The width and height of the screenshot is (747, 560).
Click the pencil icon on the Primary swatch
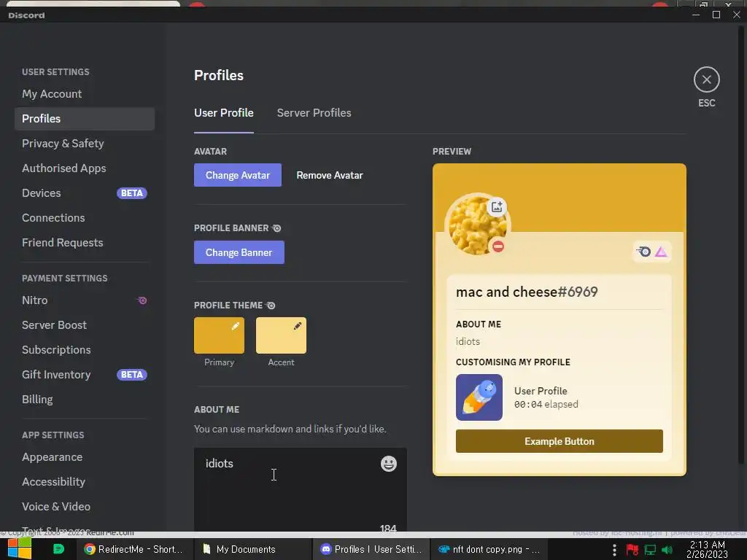236,326
